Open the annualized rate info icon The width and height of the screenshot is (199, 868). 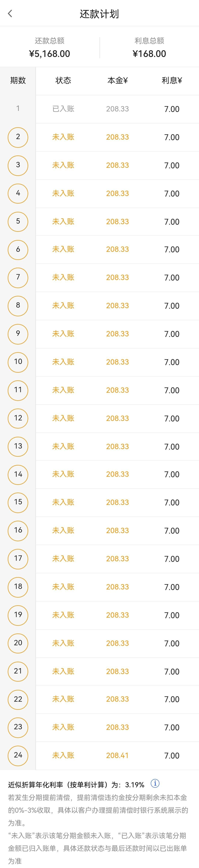pos(155,783)
